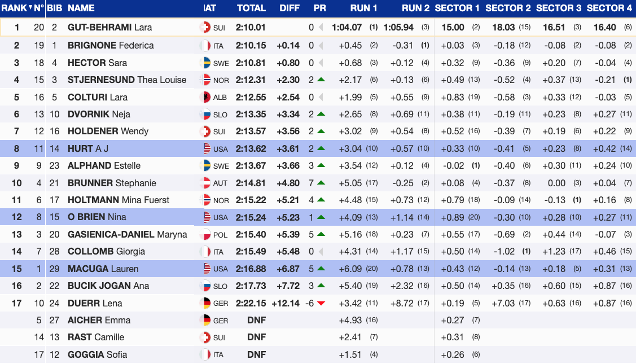Click the German flag next to Aicher Emma

(206, 320)
